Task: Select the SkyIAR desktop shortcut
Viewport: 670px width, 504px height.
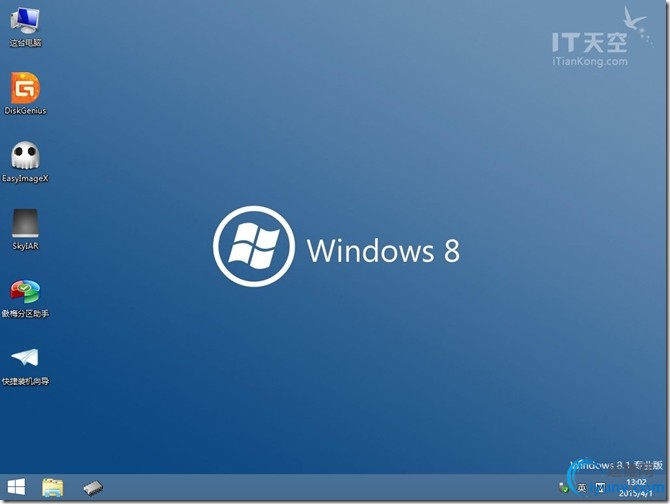Action: pos(25,229)
